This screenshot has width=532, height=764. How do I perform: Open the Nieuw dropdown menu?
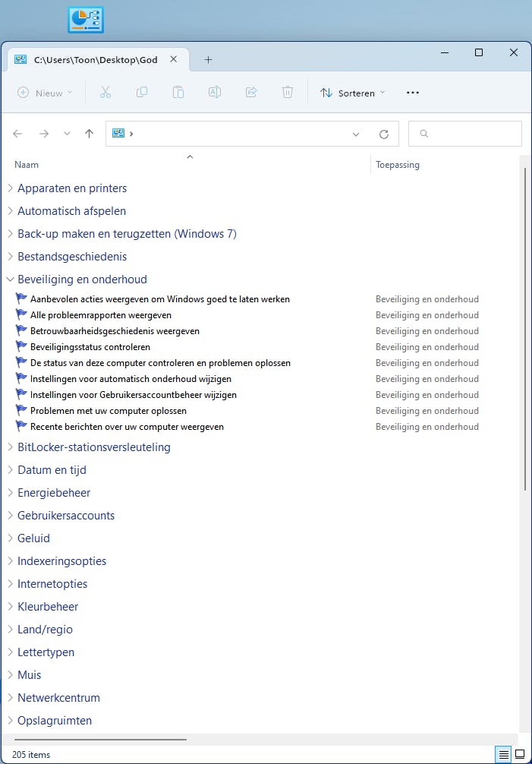coord(45,93)
